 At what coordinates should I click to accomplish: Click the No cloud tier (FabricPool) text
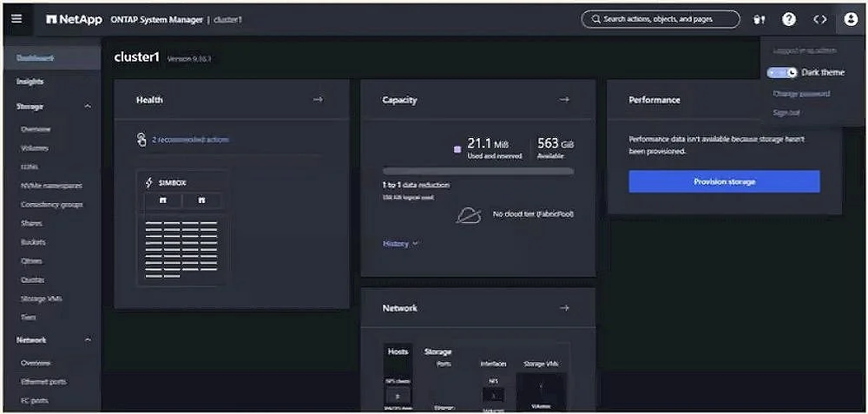pos(533,214)
